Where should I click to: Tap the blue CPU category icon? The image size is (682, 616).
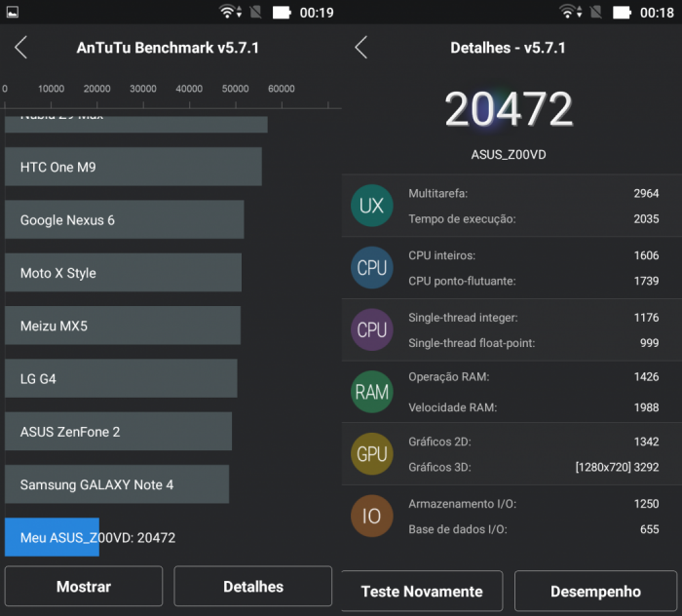372,267
